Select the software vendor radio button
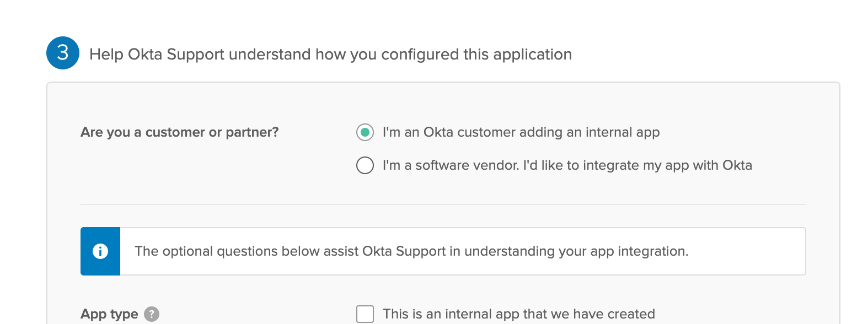The height and width of the screenshot is (324, 868). pos(365,165)
